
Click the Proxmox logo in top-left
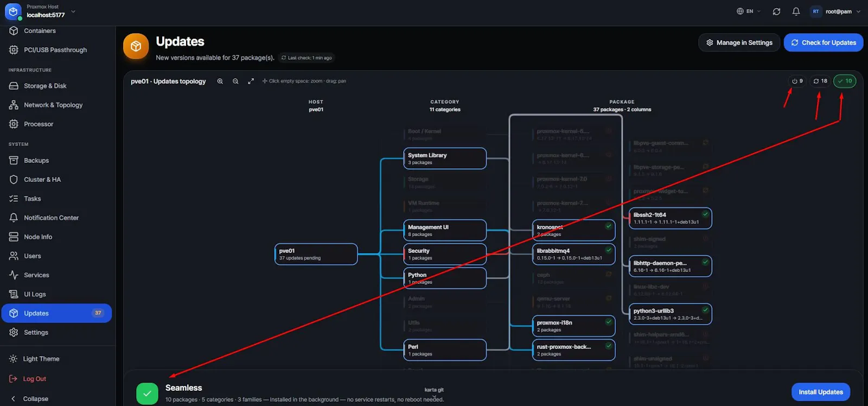tap(13, 11)
